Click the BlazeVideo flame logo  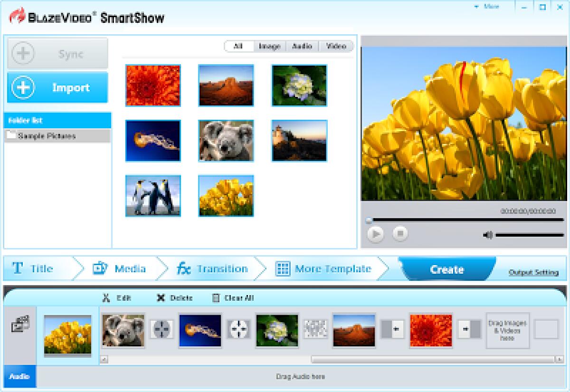[17, 16]
